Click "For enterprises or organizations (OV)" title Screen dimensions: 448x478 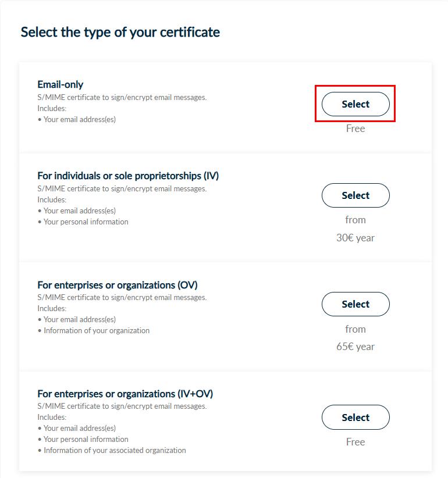pyautogui.click(x=118, y=285)
